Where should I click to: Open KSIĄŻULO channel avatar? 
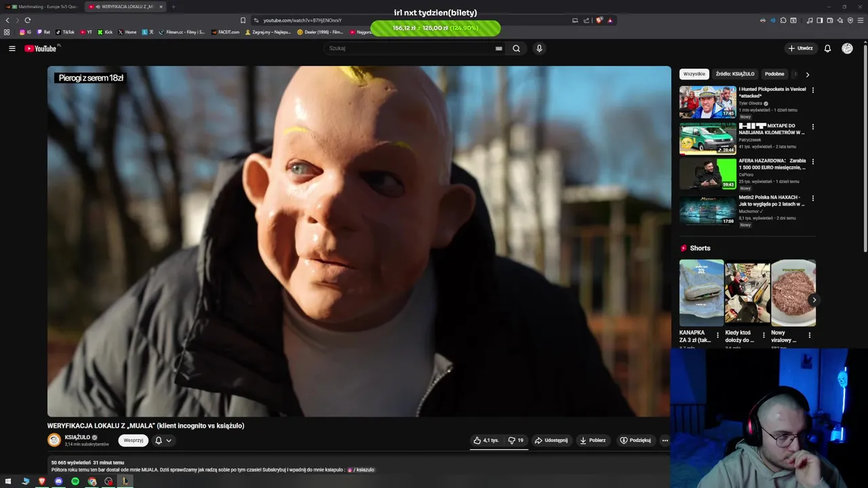click(54, 440)
